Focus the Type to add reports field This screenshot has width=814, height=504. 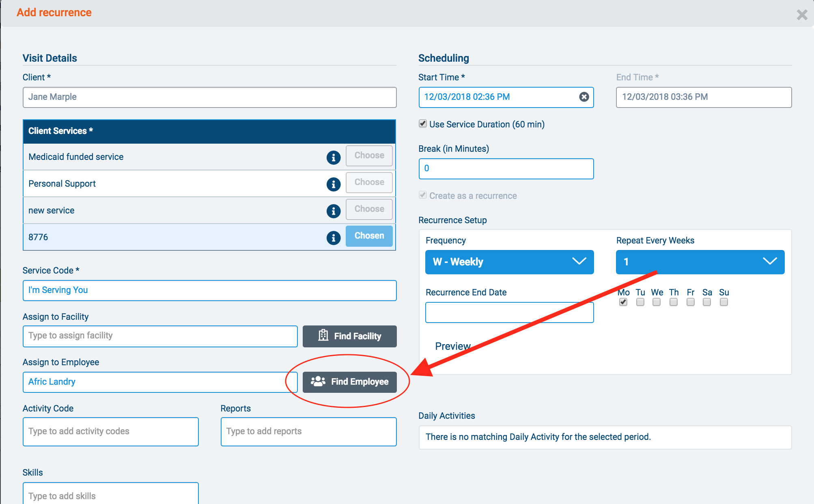click(x=308, y=431)
